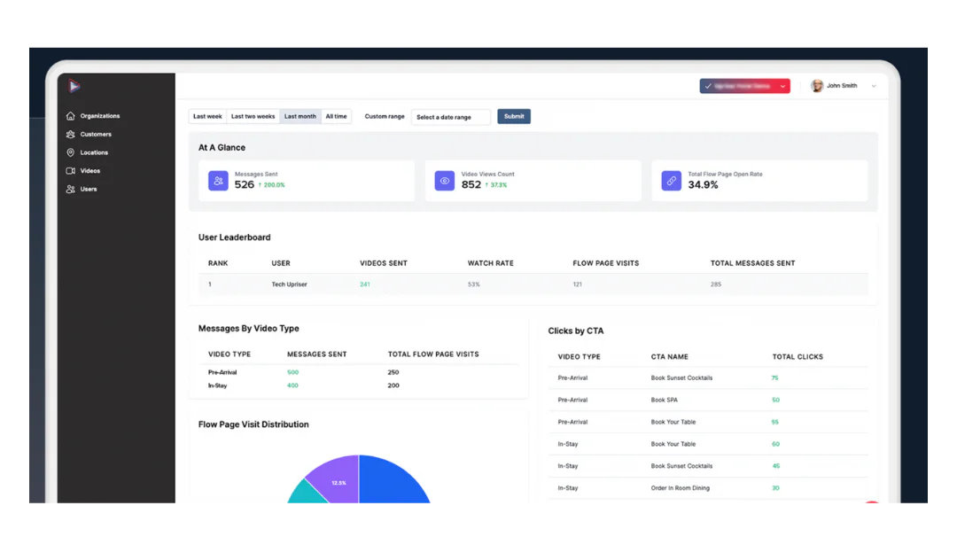Click the Video Views eye icon
957x560 pixels.
(x=444, y=181)
